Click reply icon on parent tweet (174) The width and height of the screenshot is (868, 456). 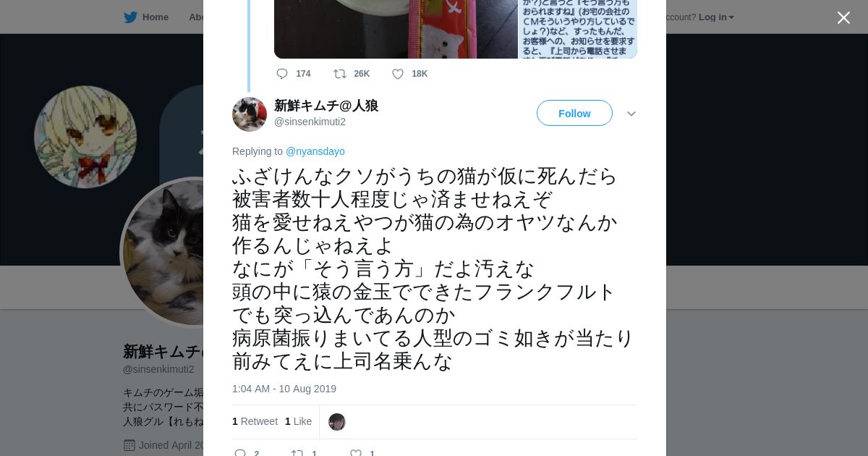point(282,74)
